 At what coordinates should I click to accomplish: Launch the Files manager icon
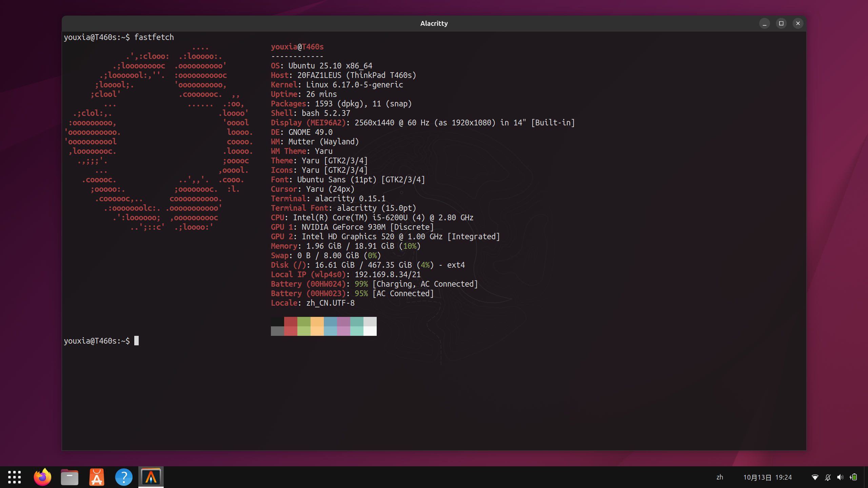click(x=70, y=477)
